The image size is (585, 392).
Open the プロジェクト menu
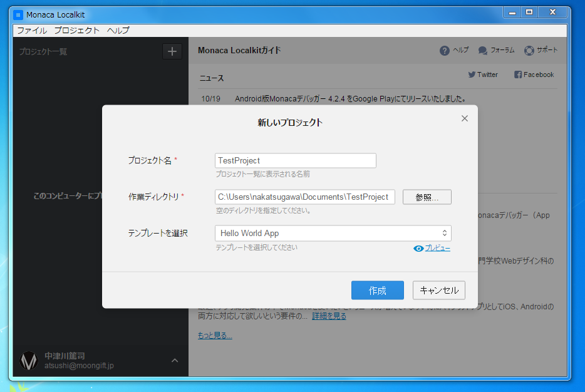pyautogui.click(x=76, y=30)
